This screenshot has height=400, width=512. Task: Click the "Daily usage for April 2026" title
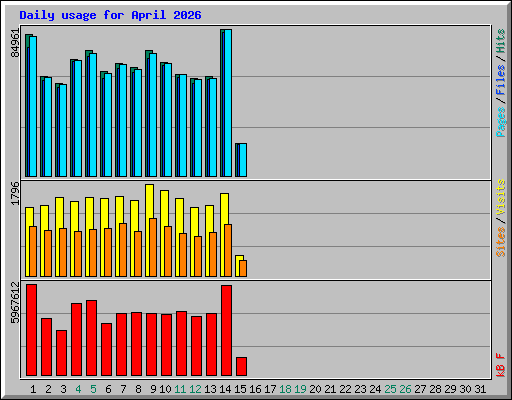110,15
